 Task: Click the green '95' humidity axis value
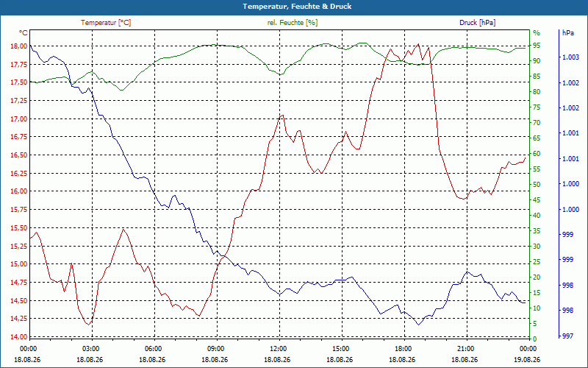(537, 46)
